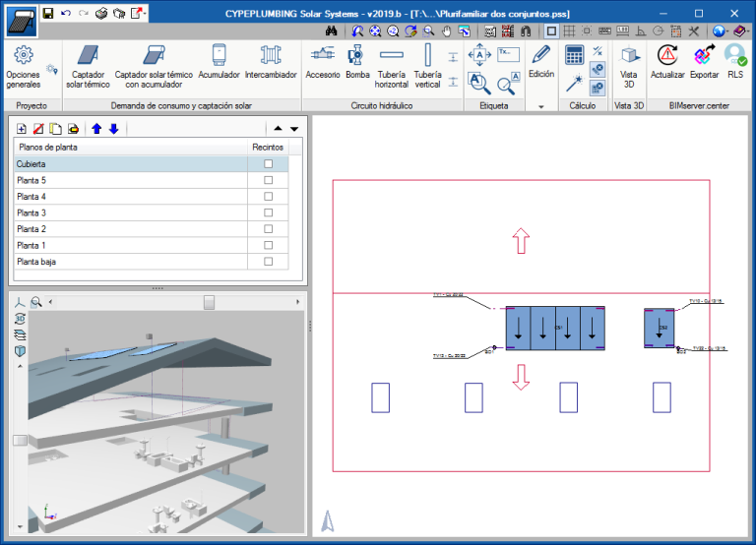Open the Vista 3D view

629,63
